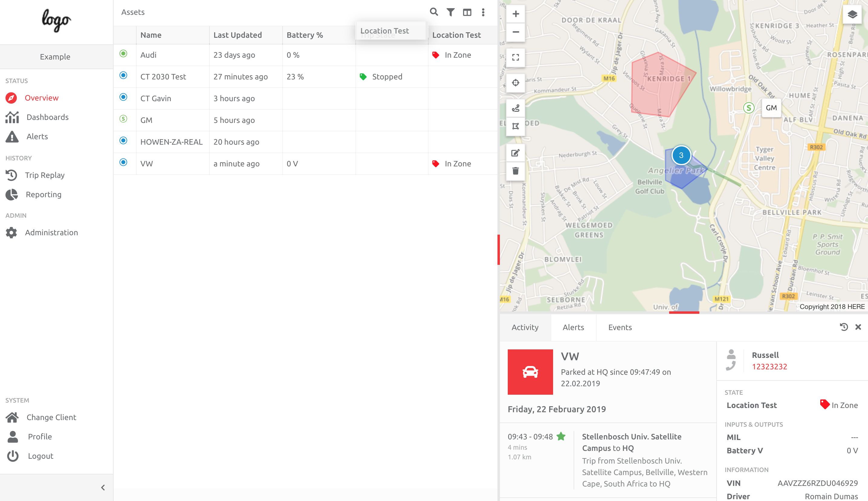Click the geofence edit pencil tool
The height and width of the screenshot is (501, 868).
515,153
